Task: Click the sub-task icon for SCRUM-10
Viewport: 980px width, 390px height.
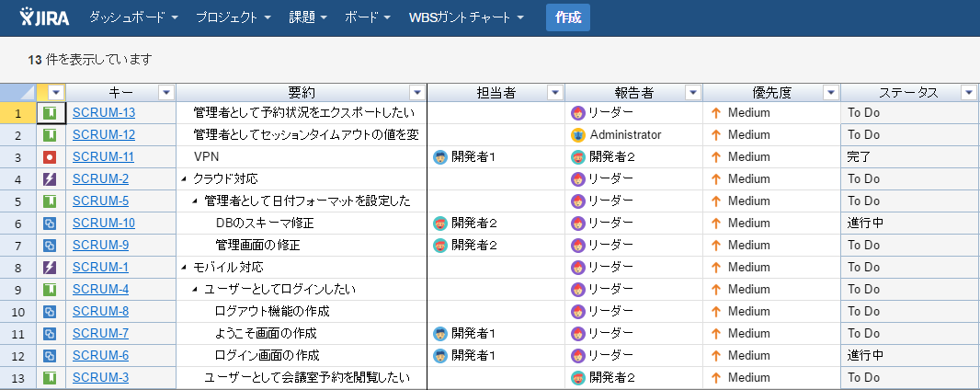Action: pos(51,224)
